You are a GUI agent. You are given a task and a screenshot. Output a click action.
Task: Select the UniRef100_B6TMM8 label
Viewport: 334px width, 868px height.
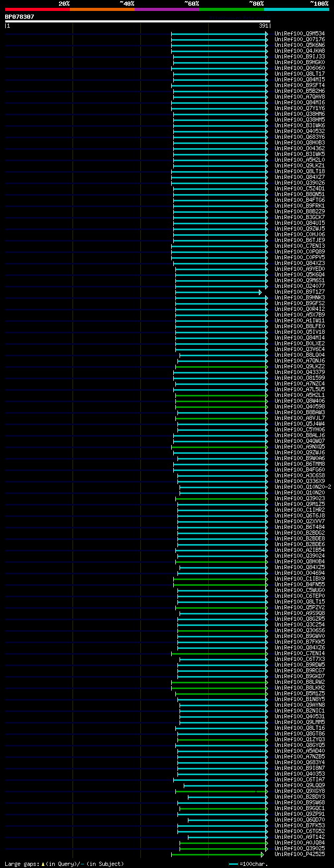300,464
